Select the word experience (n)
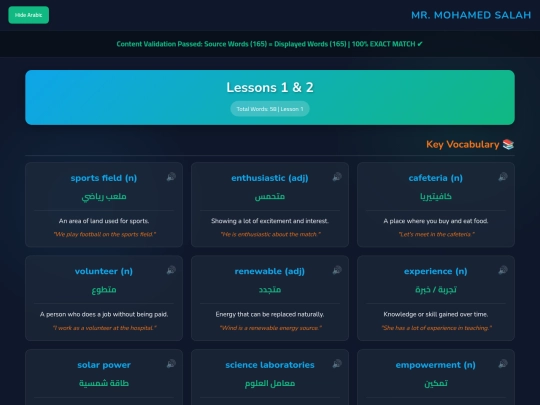 tap(436, 271)
